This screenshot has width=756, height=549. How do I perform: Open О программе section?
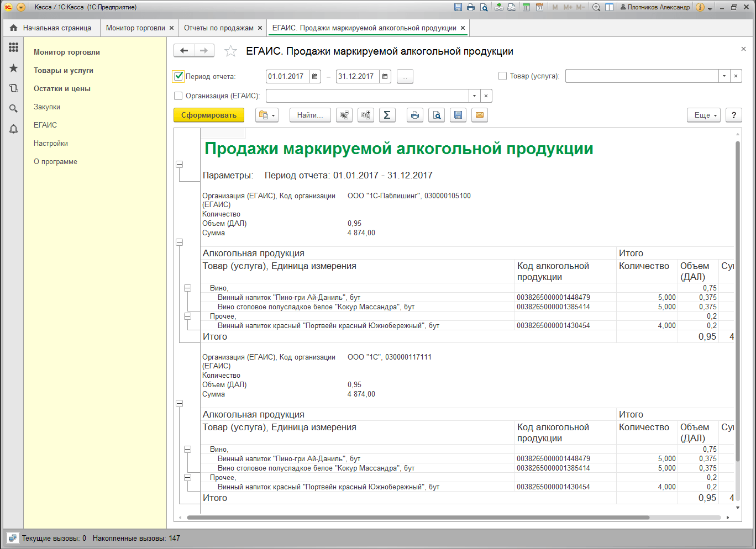(55, 161)
